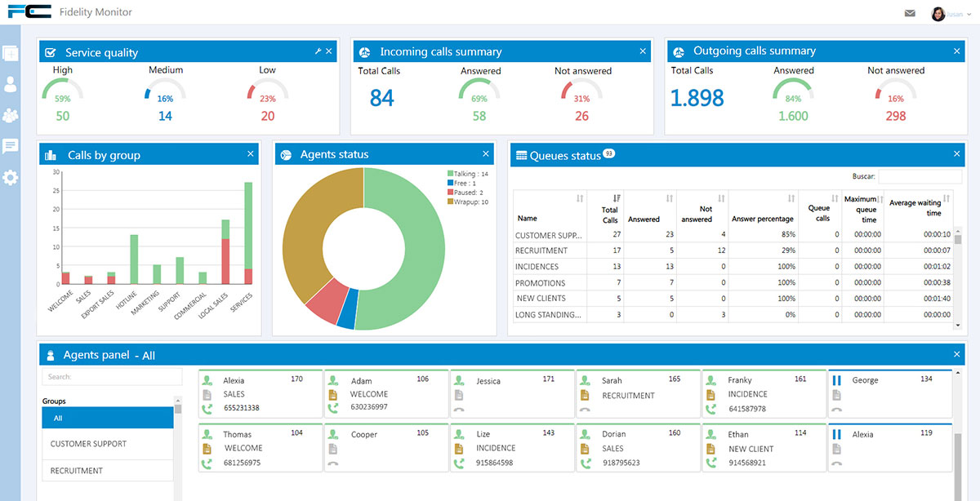Click the single agent sidebar icon

point(11,84)
